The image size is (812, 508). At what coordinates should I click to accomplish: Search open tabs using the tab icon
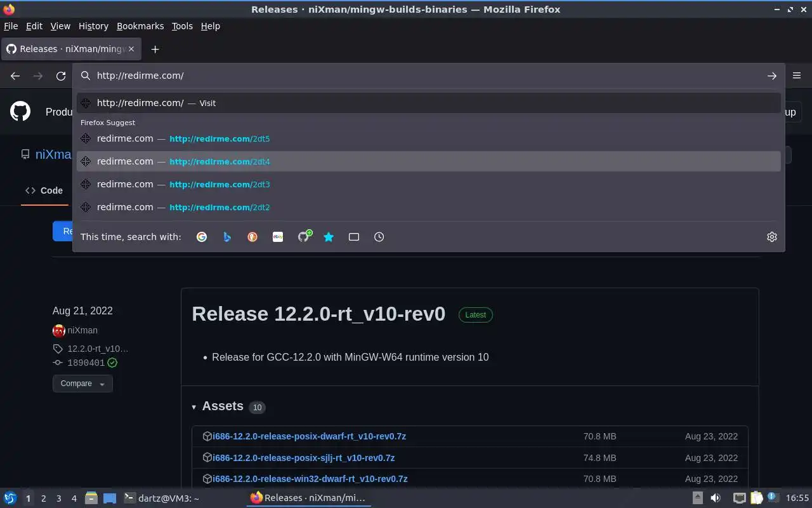click(354, 237)
